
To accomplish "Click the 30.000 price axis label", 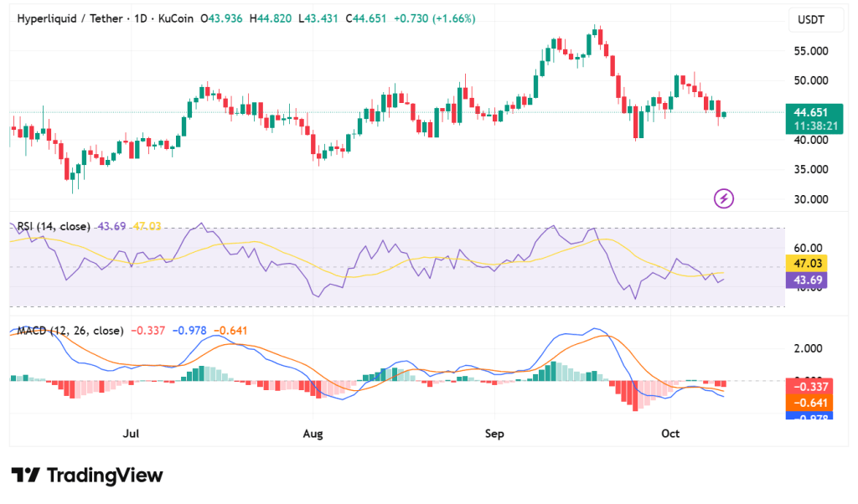I will [x=811, y=199].
